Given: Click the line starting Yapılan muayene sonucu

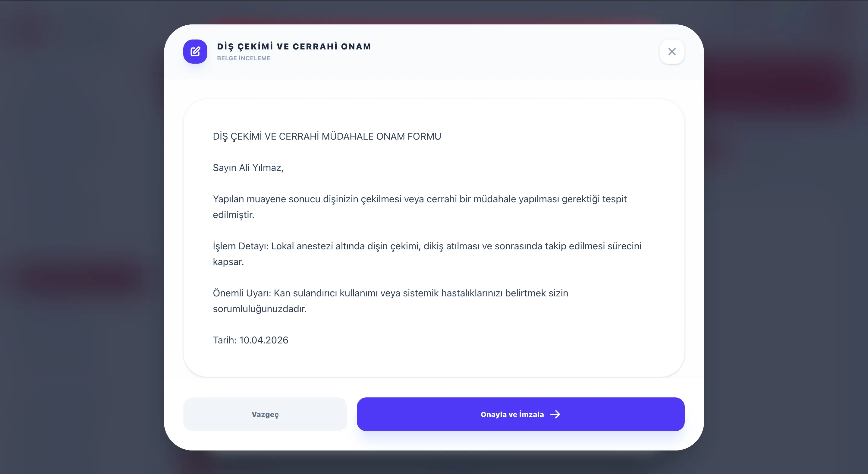Looking at the screenshot, I should (420, 199).
